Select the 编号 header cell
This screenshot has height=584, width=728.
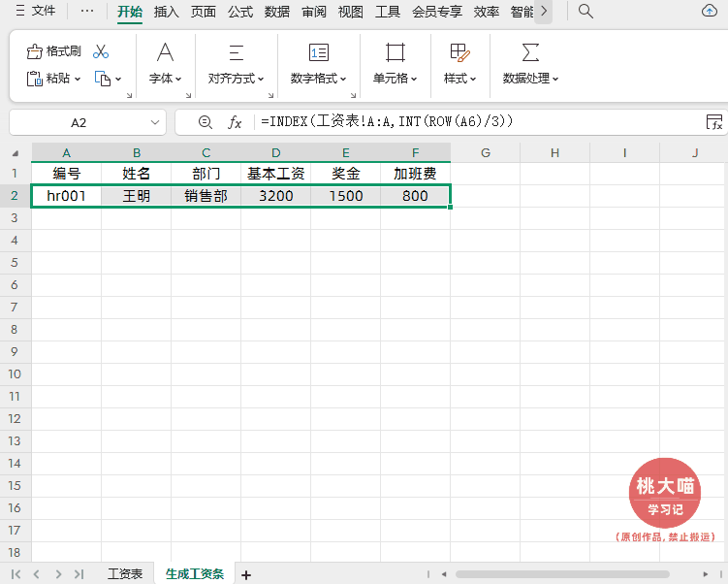pyautogui.click(x=66, y=174)
